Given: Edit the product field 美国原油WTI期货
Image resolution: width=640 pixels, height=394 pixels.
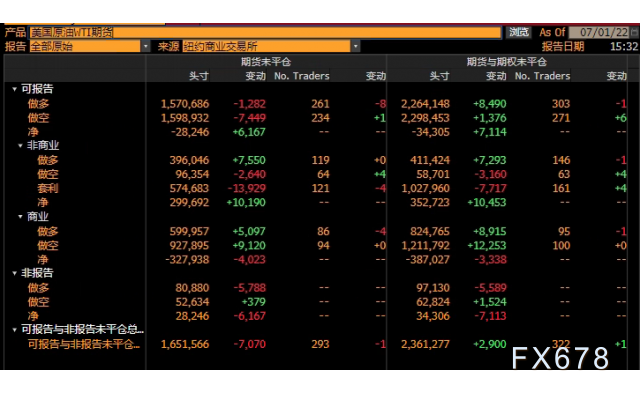Looking at the screenshot, I should click(x=265, y=32).
